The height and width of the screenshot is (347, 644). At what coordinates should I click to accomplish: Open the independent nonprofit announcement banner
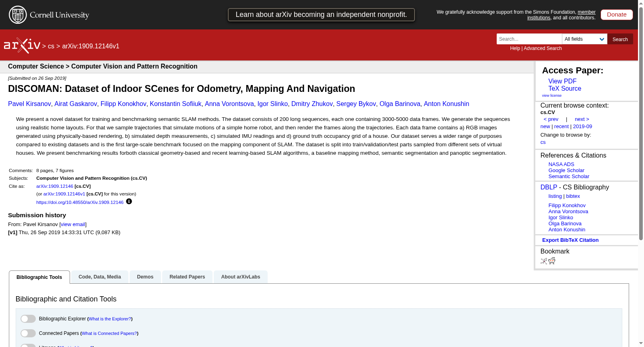(321, 15)
